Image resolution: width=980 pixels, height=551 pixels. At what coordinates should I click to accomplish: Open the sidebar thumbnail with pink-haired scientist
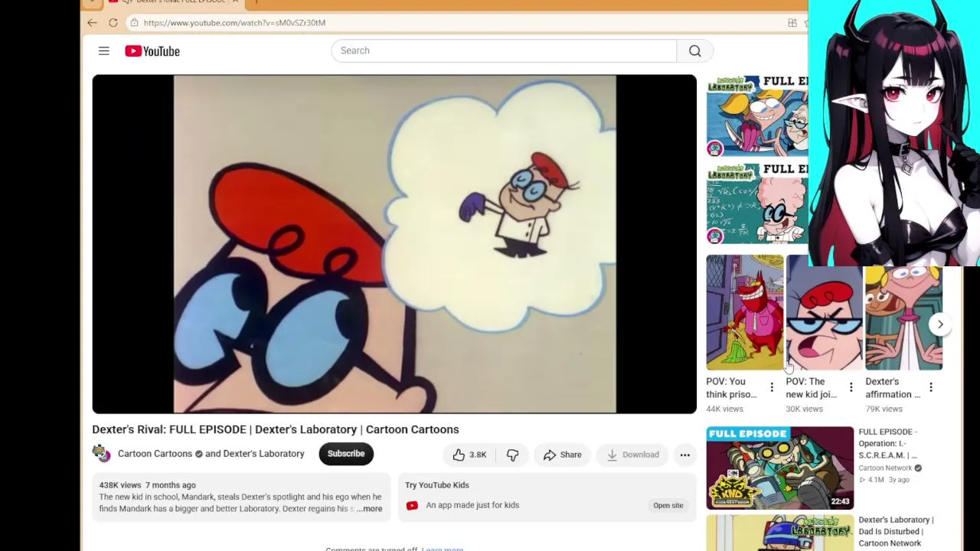tap(757, 204)
